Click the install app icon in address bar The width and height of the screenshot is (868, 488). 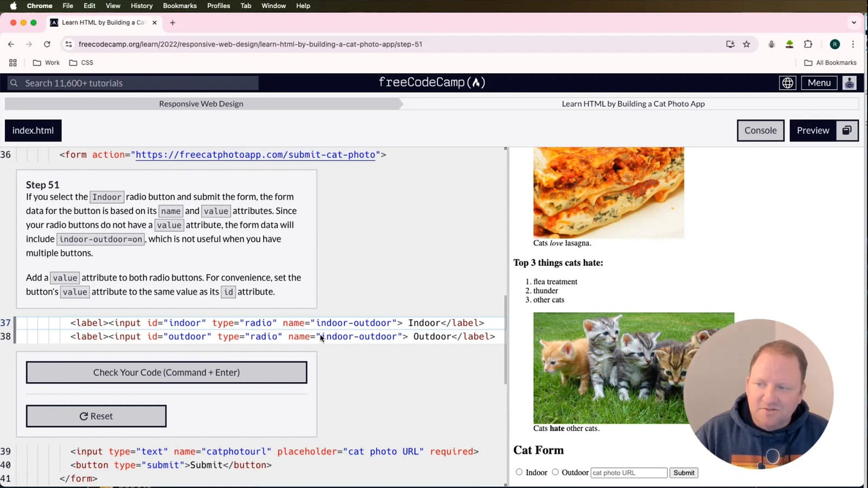click(x=730, y=44)
